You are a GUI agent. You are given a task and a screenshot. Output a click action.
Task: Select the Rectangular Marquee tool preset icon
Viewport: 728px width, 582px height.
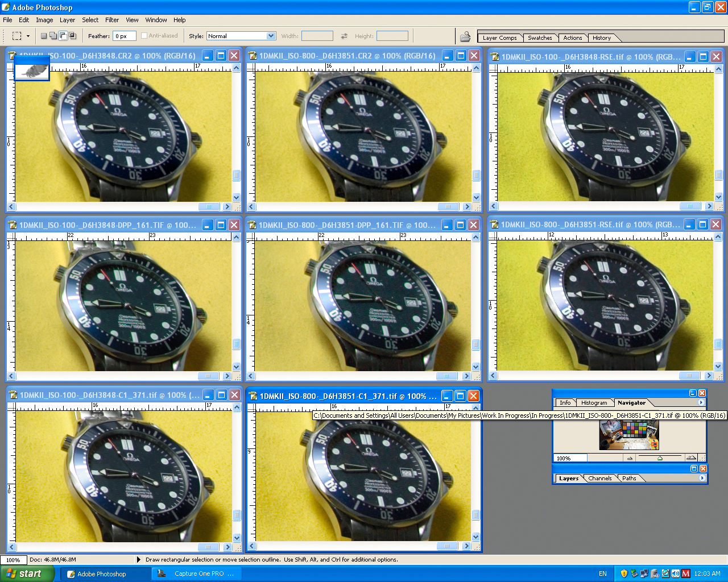pyautogui.click(x=17, y=36)
